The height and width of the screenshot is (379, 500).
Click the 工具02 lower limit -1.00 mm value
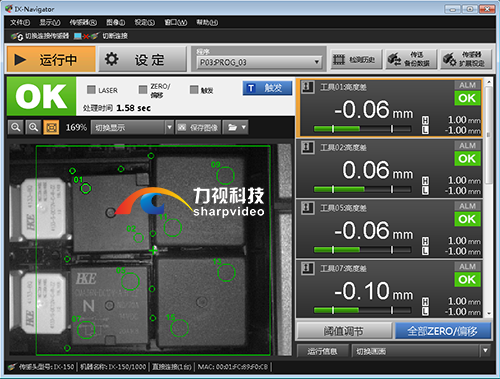463,191
